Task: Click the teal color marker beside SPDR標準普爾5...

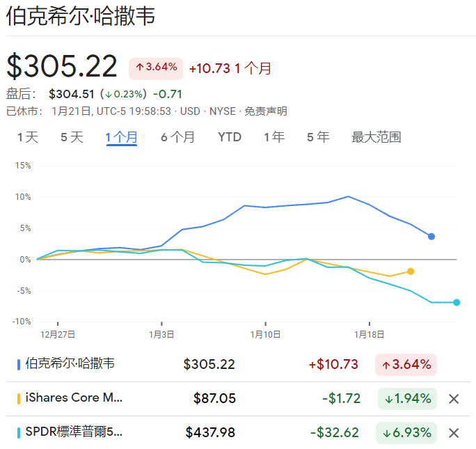Action: pyautogui.click(x=19, y=432)
